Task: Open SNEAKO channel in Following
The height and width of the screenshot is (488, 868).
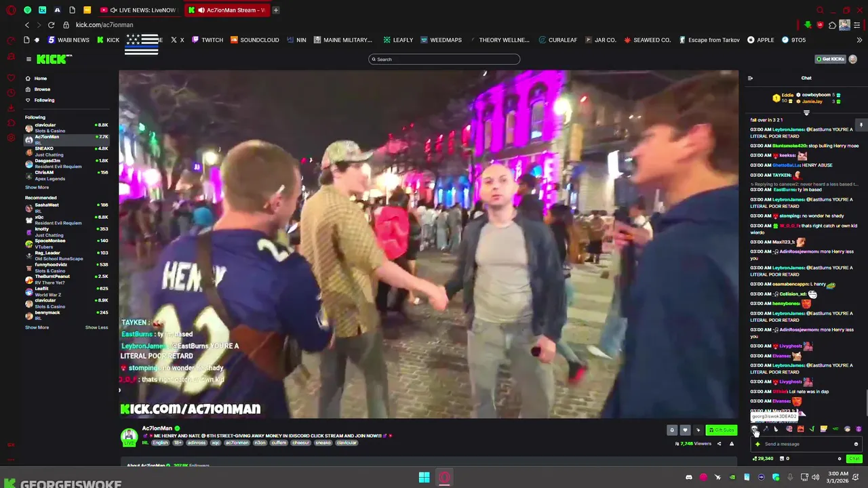Action: 66,151
